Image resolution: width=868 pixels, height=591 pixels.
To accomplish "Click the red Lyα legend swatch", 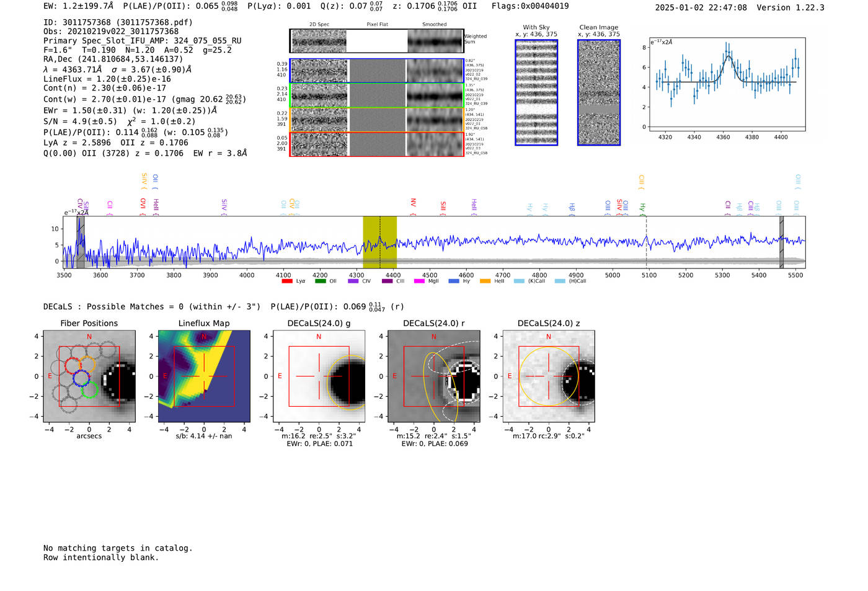I will pyautogui.click(x=286, y=281).
